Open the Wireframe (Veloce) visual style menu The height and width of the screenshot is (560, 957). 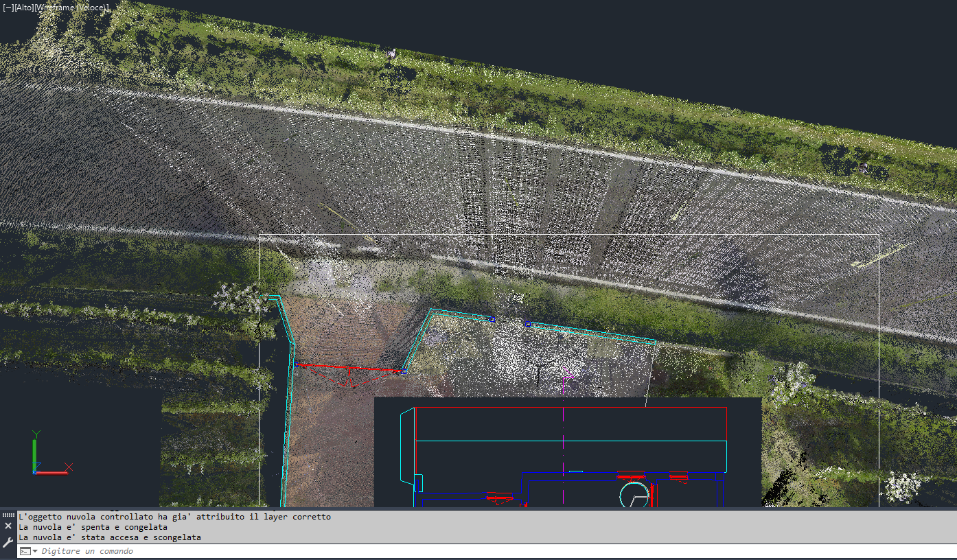72,7
